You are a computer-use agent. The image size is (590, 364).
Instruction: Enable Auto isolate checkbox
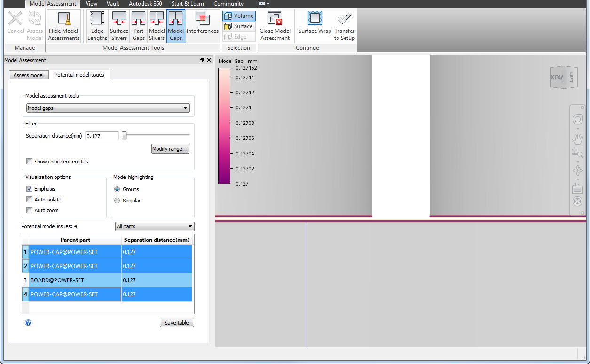point(30,200)
